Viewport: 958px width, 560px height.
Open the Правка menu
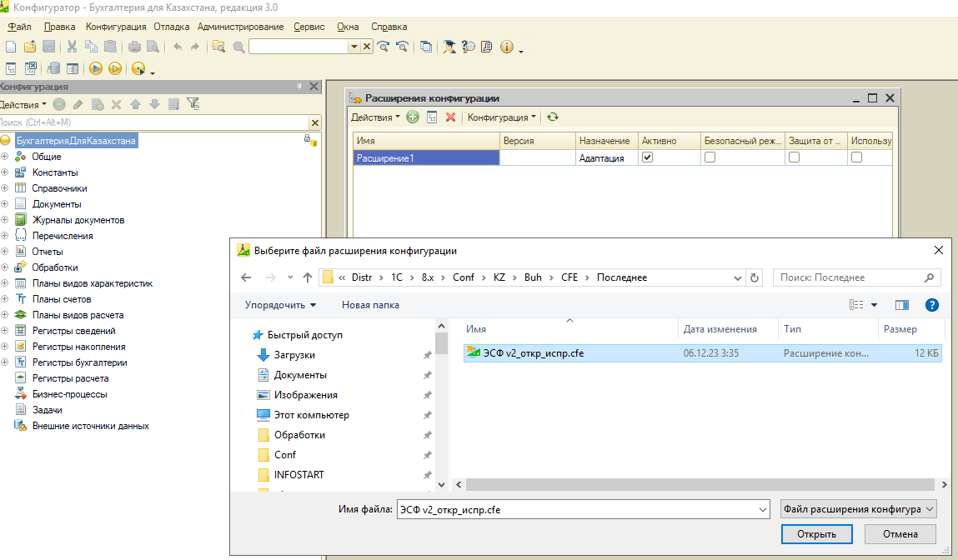[x=59, y=27]
